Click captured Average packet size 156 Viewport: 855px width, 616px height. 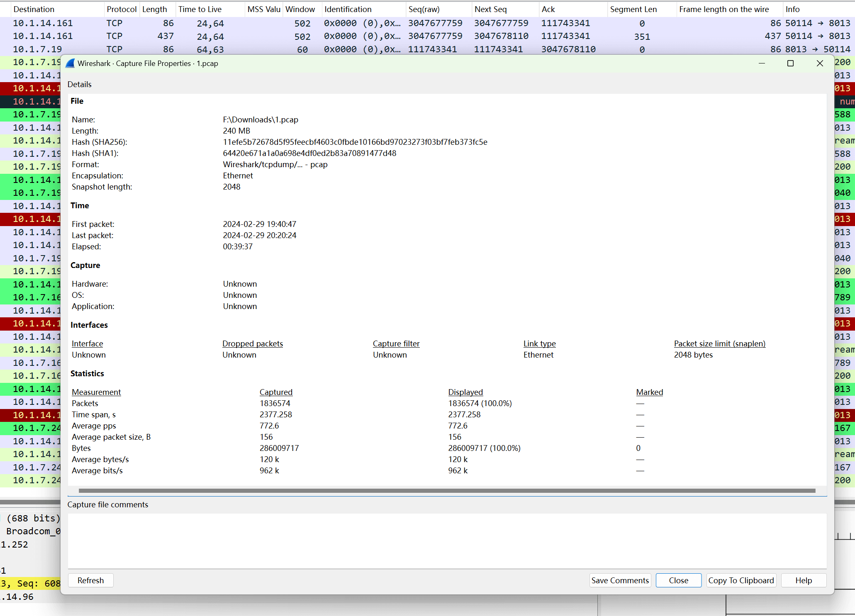click(x=266, y=437)
